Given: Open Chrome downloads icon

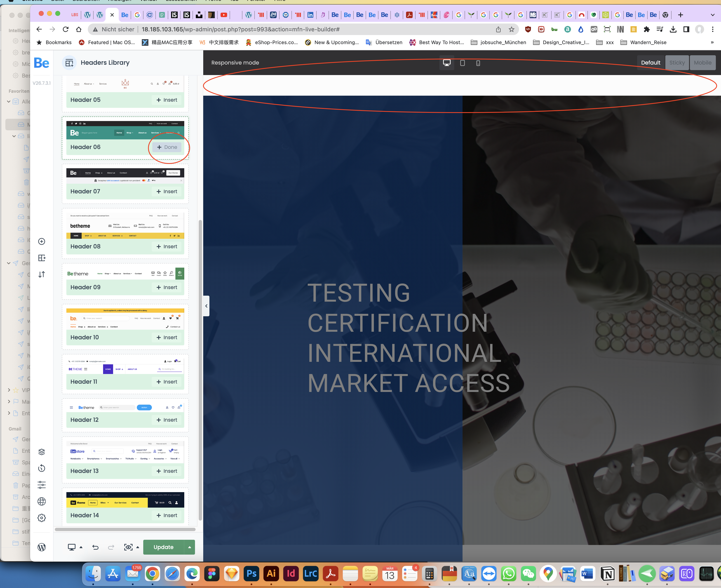Looking at the screenshot, I should click(673, 29).
